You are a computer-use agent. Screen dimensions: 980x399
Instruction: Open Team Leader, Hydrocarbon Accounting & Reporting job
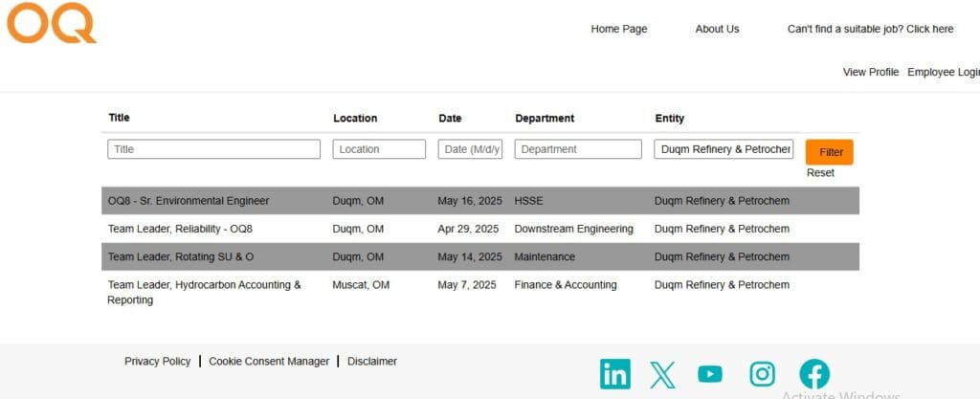(x=204, y=292)
